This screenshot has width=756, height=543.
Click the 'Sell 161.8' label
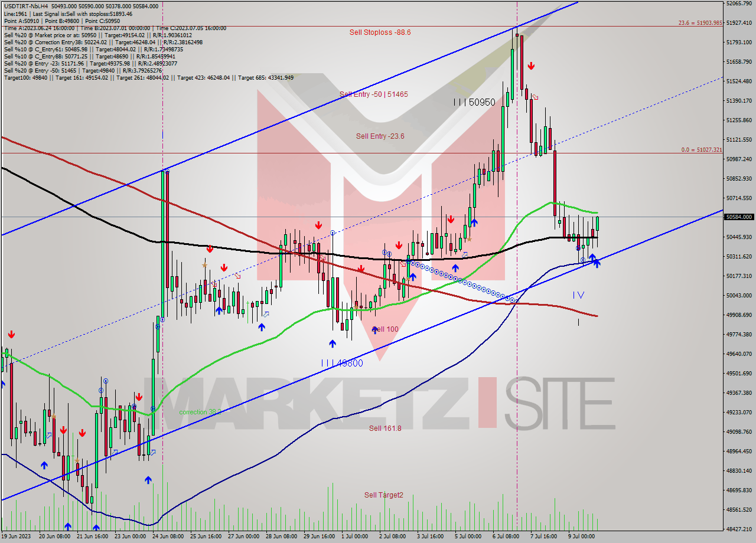385,428
